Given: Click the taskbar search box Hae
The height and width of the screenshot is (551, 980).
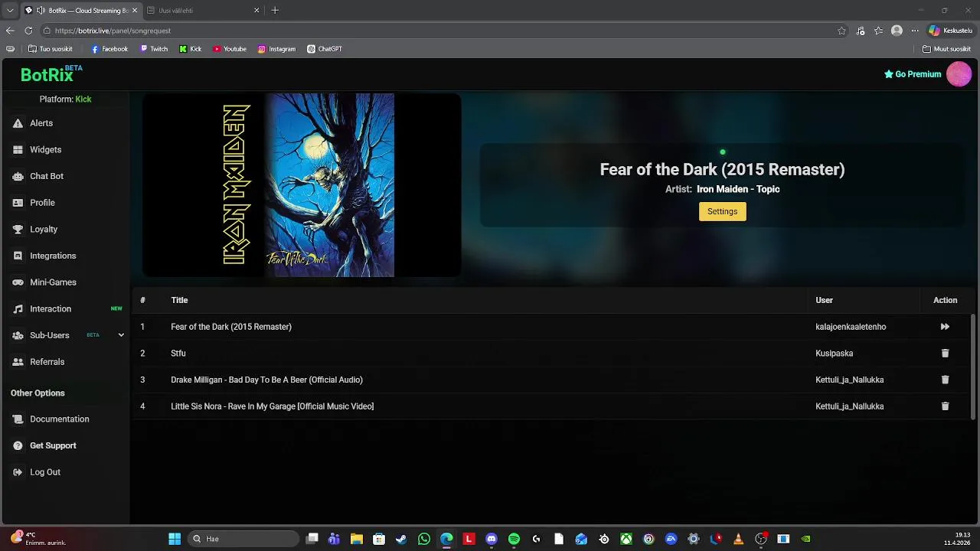Looking at the screenshot, I should point(242,539).
